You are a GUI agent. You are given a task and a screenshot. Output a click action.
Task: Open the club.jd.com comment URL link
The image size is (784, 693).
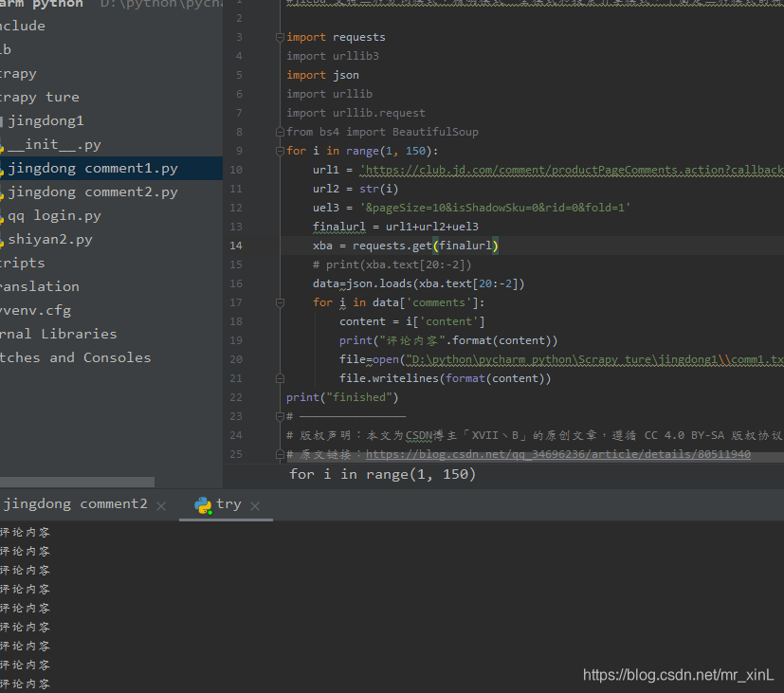[572, 170]
